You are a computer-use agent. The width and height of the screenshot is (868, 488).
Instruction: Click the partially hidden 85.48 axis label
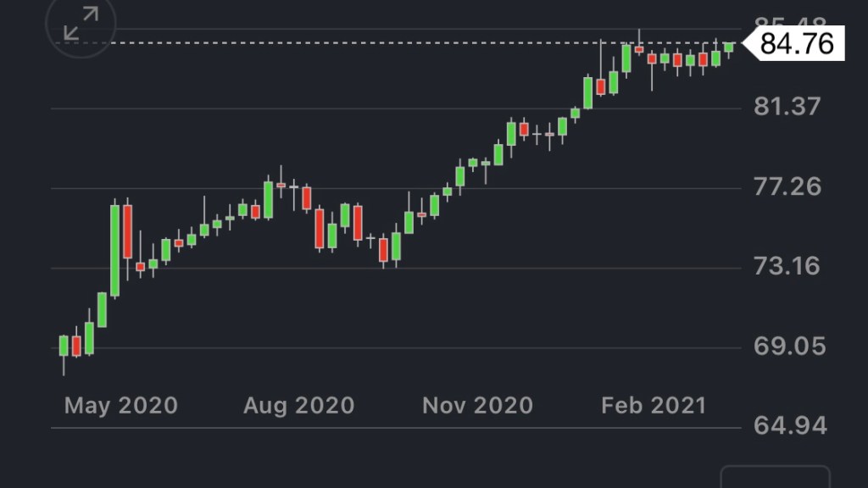click(x=788, y=23)
